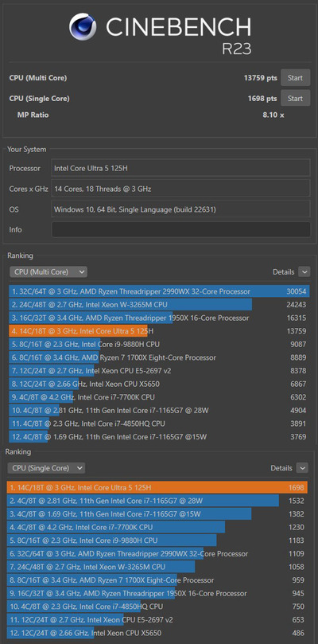Select the Core i9-9880H row scoring 1183
Viewport: 318px width, 644px height.
(157, 540)
